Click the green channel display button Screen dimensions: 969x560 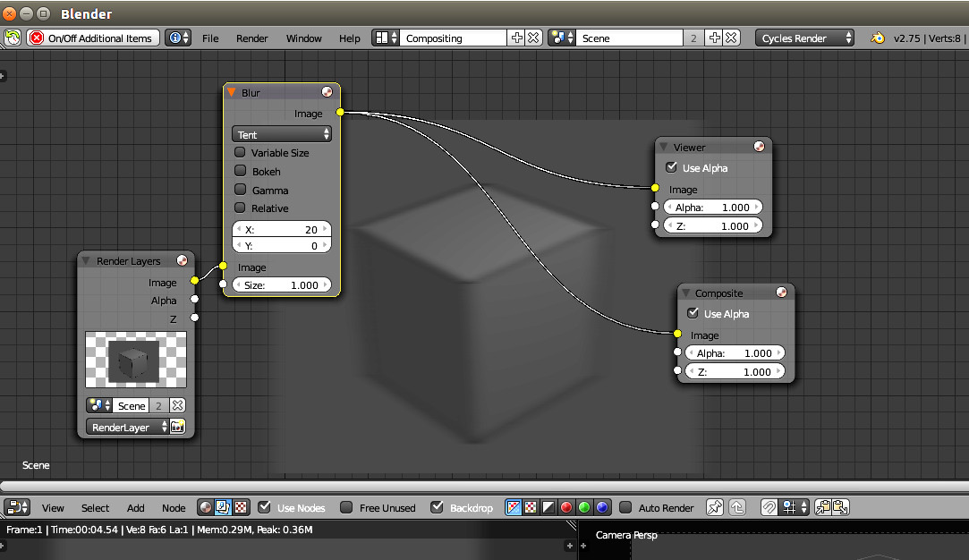click(x=584, y=507)
